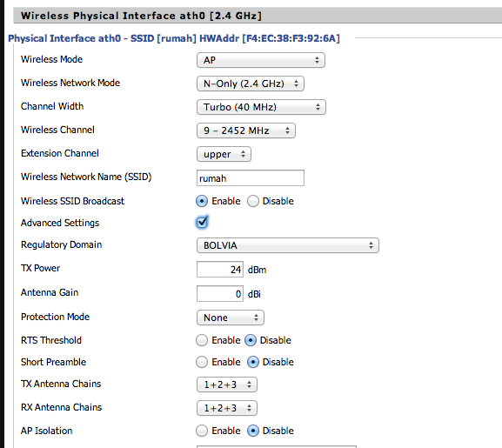Open the Extension Channel upper dropdown
The width and height of the screenshot is (502, 448).
pos(224,154)
